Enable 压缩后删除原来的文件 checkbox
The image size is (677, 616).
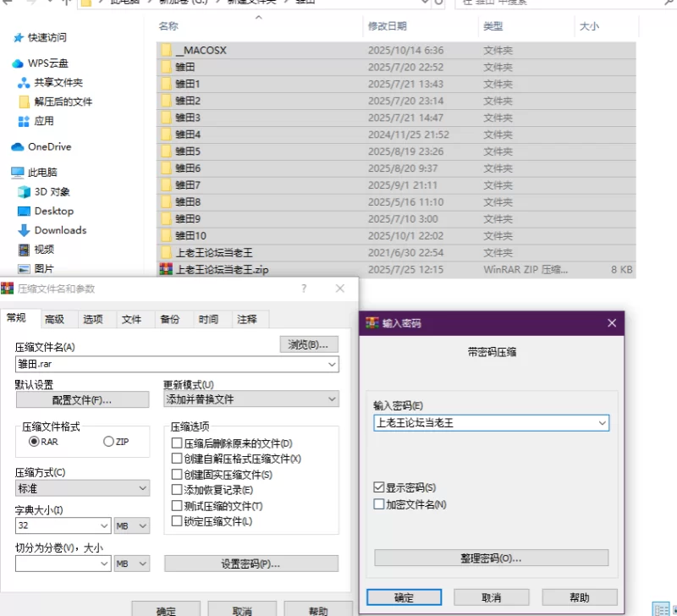tap(177, 443)
